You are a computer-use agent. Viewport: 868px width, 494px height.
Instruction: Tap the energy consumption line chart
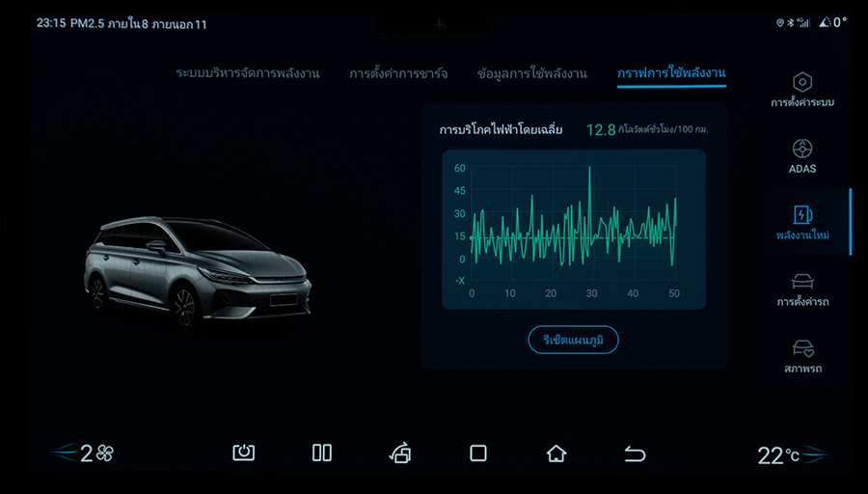tap(573, 230)
